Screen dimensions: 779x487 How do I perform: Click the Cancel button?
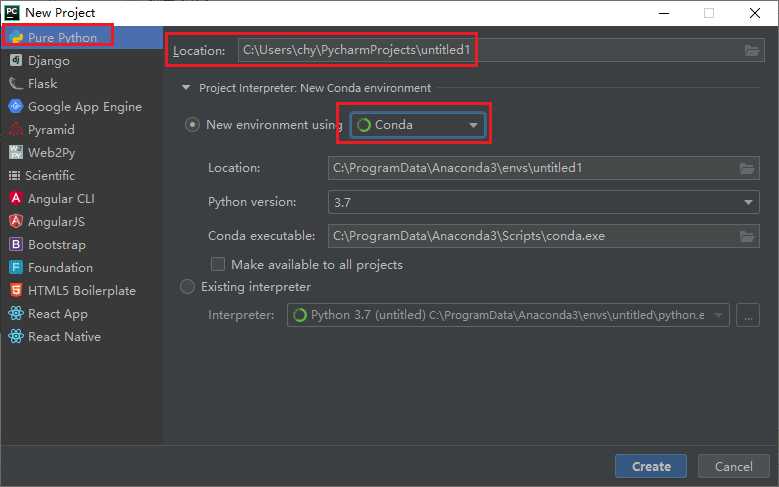[x=733, y=466]
